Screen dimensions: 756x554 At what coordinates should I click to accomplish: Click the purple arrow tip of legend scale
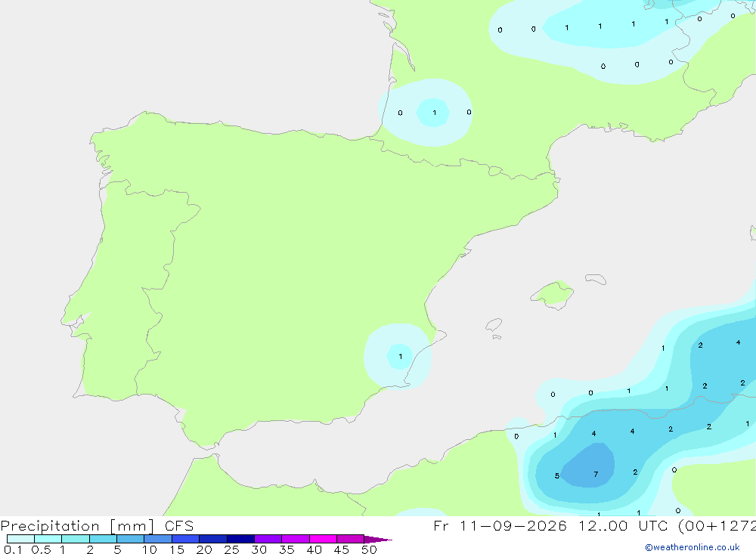(x=378, y=540)
